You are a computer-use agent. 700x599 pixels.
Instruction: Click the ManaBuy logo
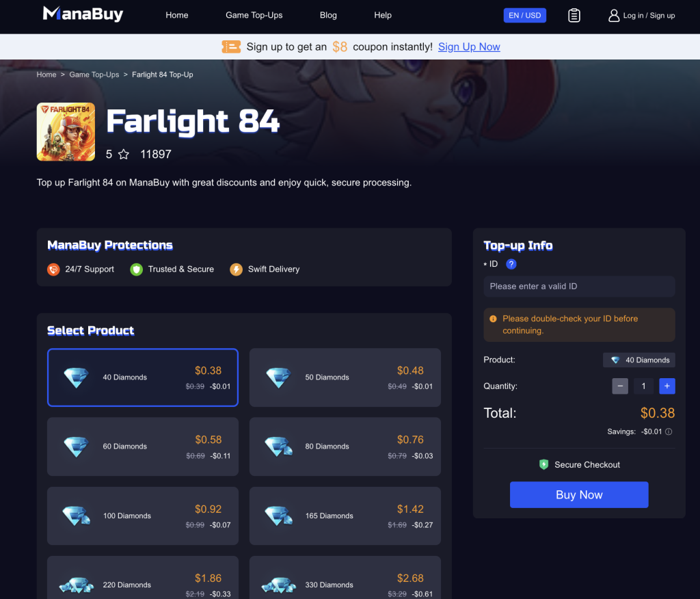click(83, 14)
